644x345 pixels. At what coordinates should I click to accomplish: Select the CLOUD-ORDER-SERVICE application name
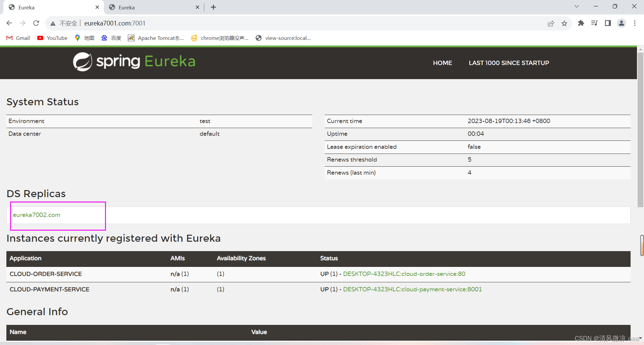pyautogui.click(x=46, y=274)
